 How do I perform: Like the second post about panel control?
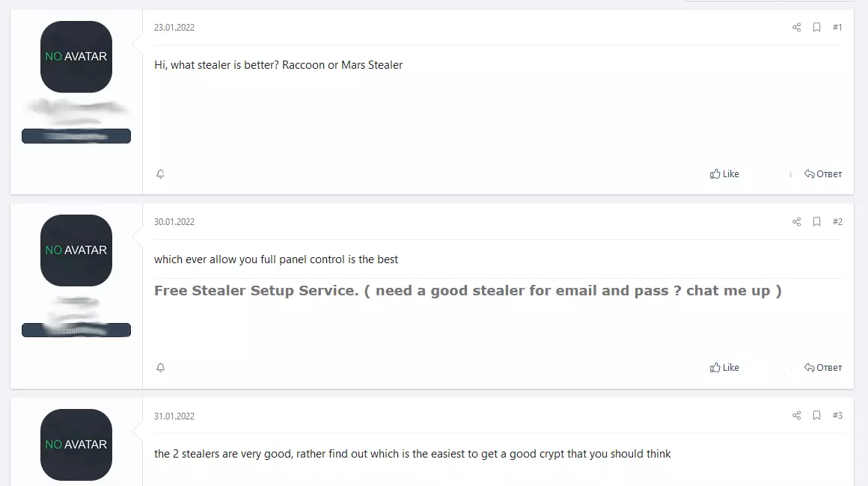(724, 367)
